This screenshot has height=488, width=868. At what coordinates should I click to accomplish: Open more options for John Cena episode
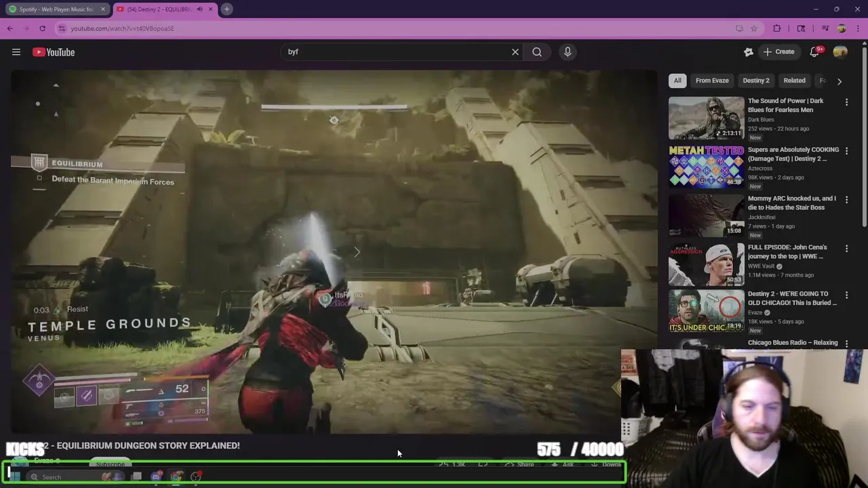pos(846,249)
